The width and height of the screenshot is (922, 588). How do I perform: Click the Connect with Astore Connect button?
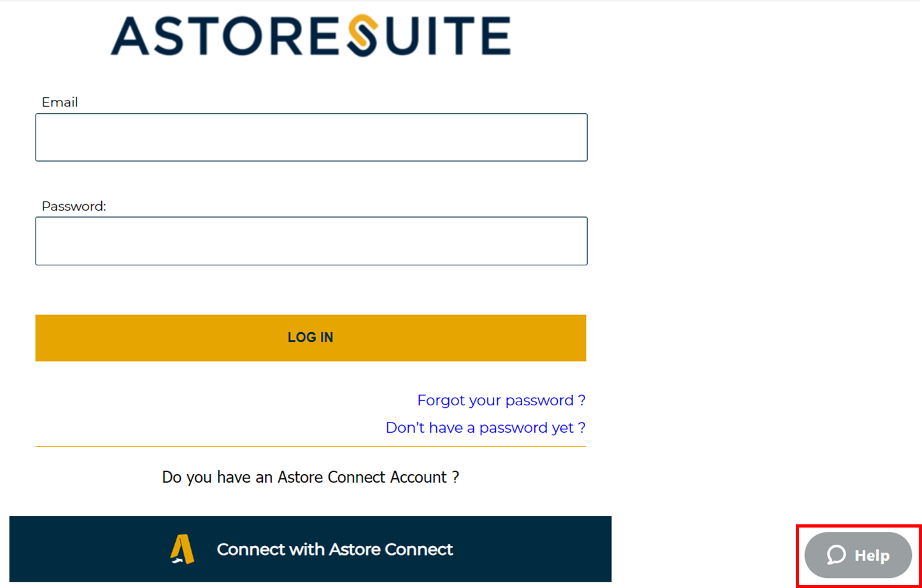tap(311, 549)
